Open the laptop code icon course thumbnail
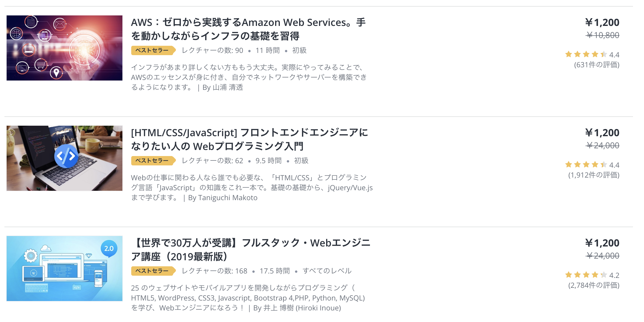Viewport: 644px width, 322px height. [x=65, y=158]
